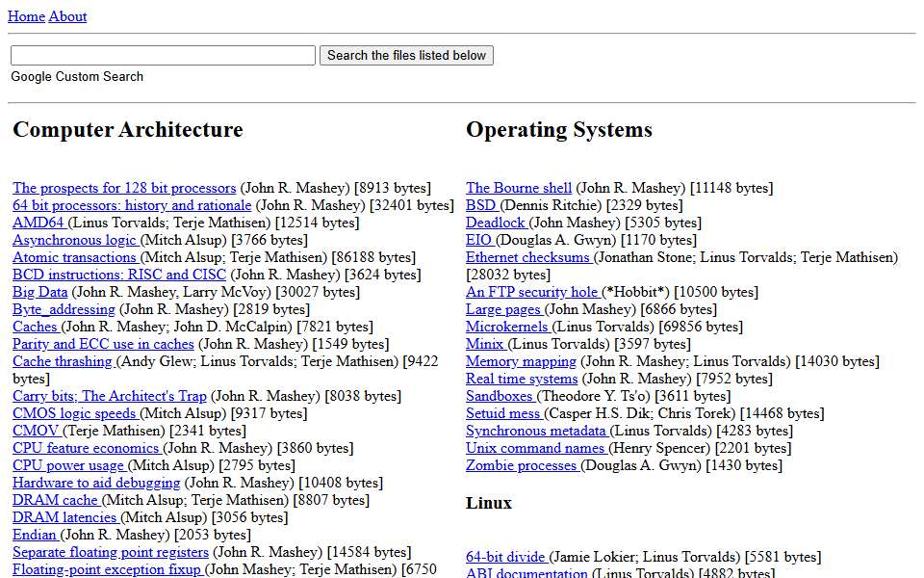
Task: Click the Google Custom Search label
Action: click(77, 77)
